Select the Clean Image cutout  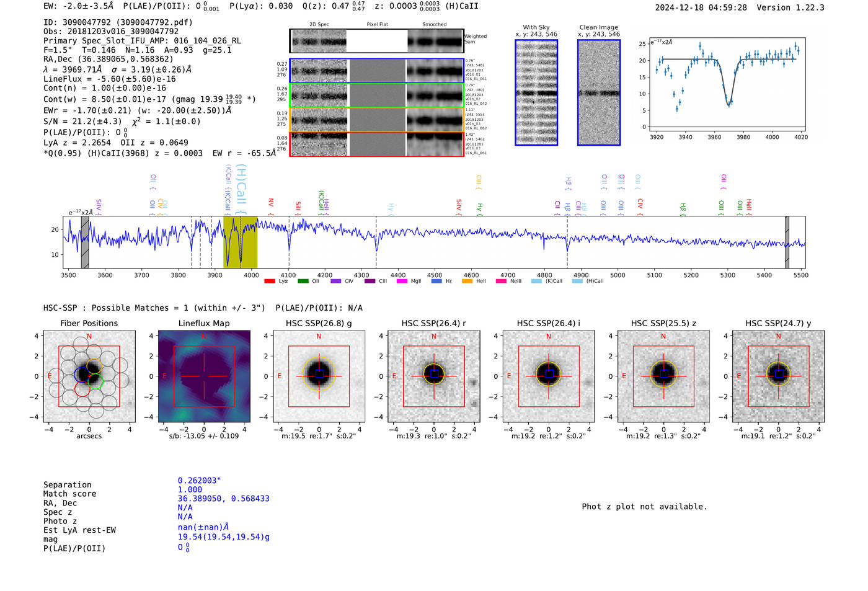[598, 92]
